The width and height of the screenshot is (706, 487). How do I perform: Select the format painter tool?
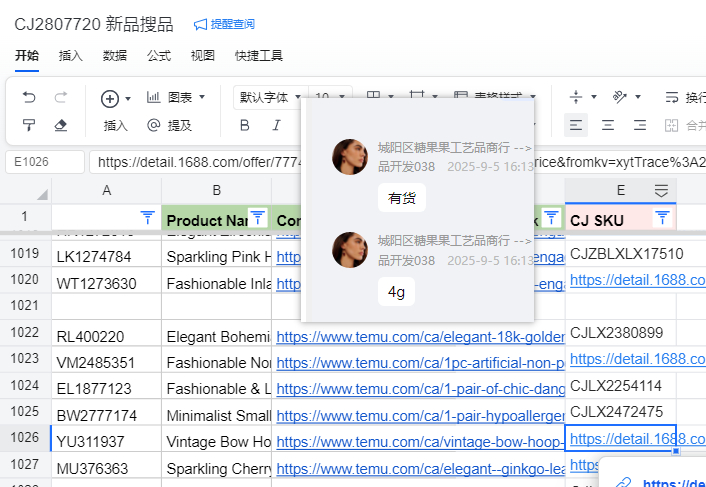[29, 125]
